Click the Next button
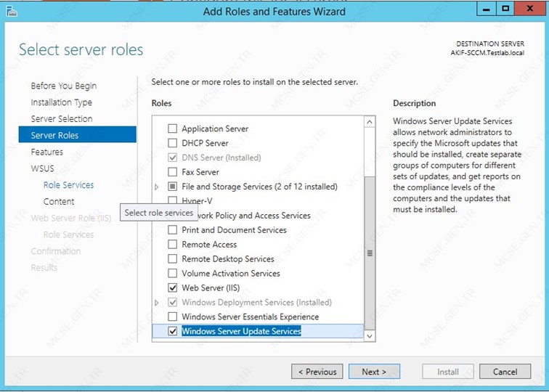The width and height of the screenshot is (549, 392). pos(374,372)
